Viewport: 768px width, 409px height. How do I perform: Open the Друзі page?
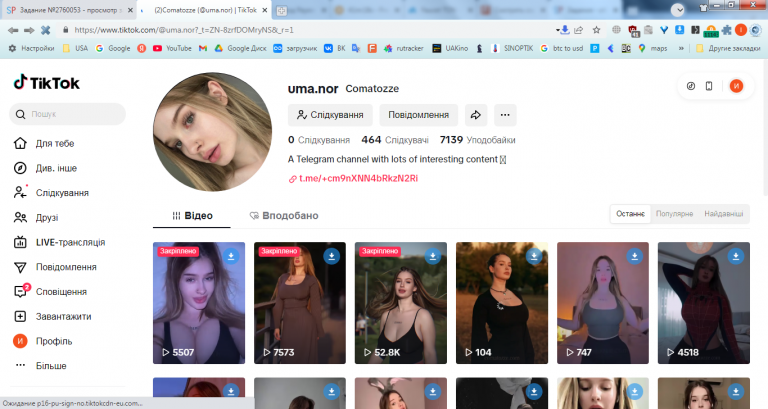pyautogui.click(x=36, y=217)
